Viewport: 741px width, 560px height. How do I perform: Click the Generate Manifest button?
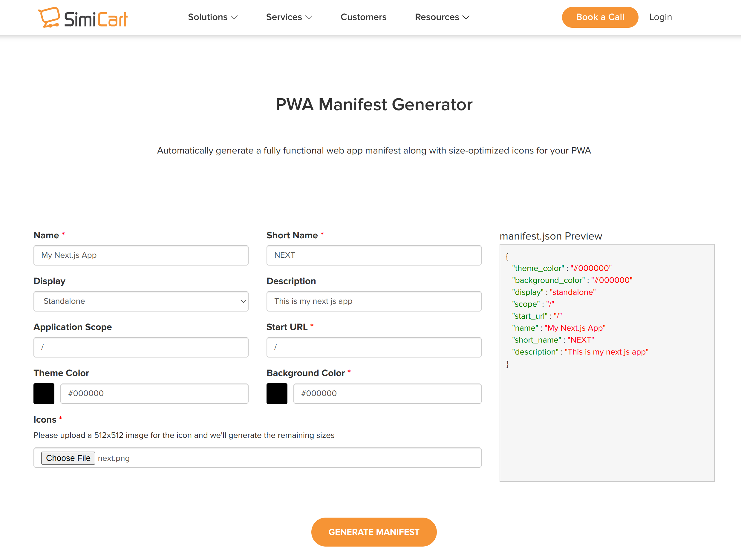point(374,532)
